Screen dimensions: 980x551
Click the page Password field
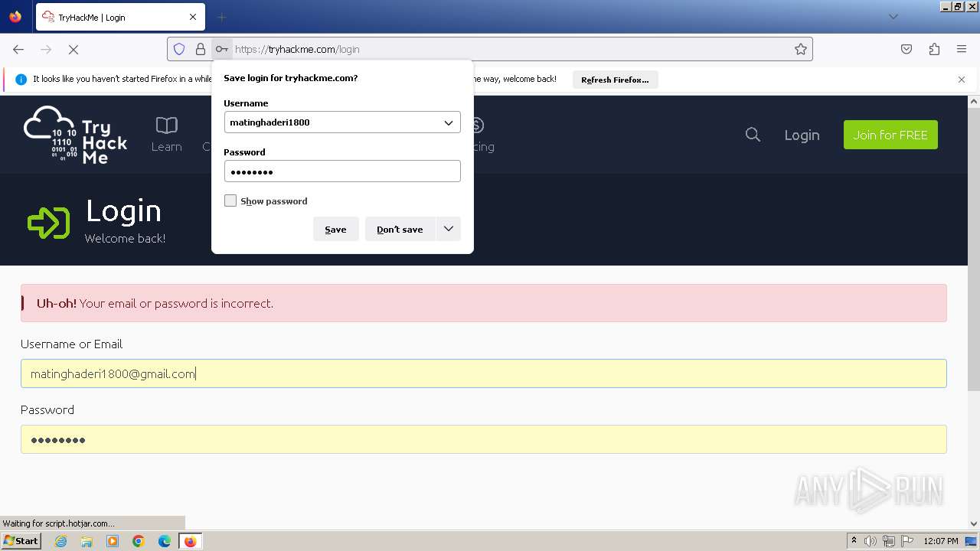point(484,439)
